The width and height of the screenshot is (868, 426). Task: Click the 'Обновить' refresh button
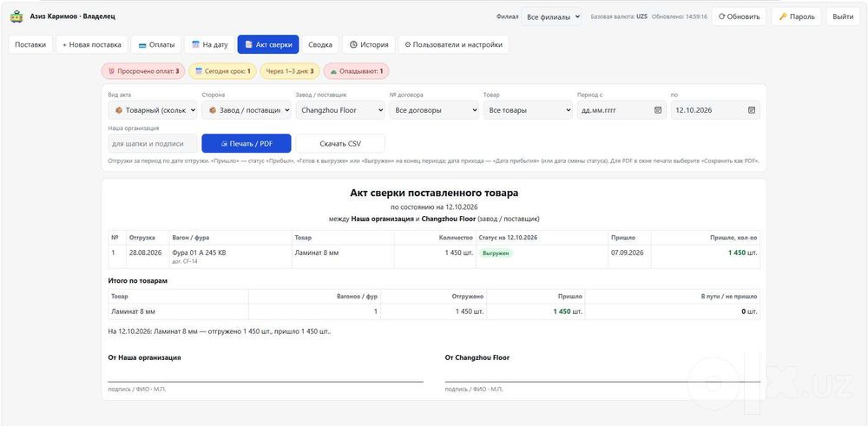click(x=739, y=16)
